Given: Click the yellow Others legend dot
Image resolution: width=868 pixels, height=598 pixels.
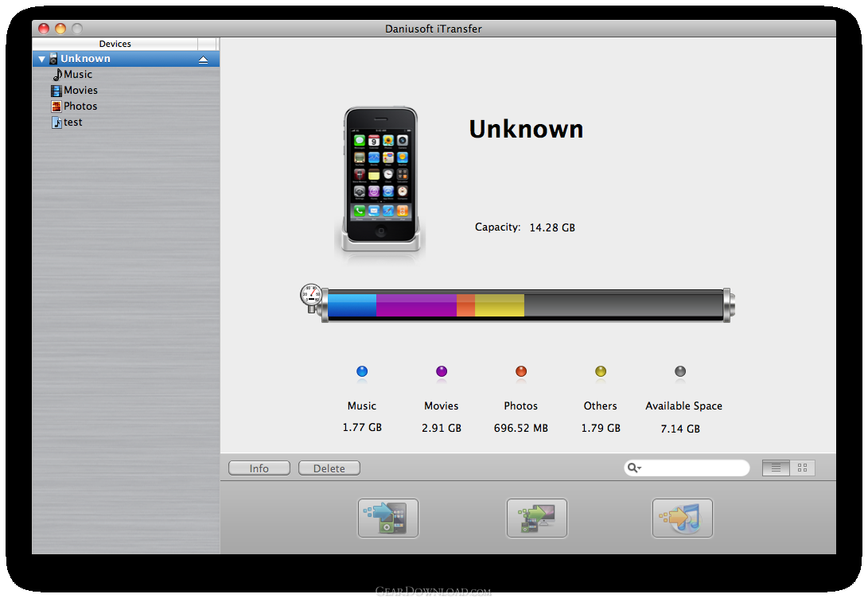Looking at the screenshot, I should point(601,371).
